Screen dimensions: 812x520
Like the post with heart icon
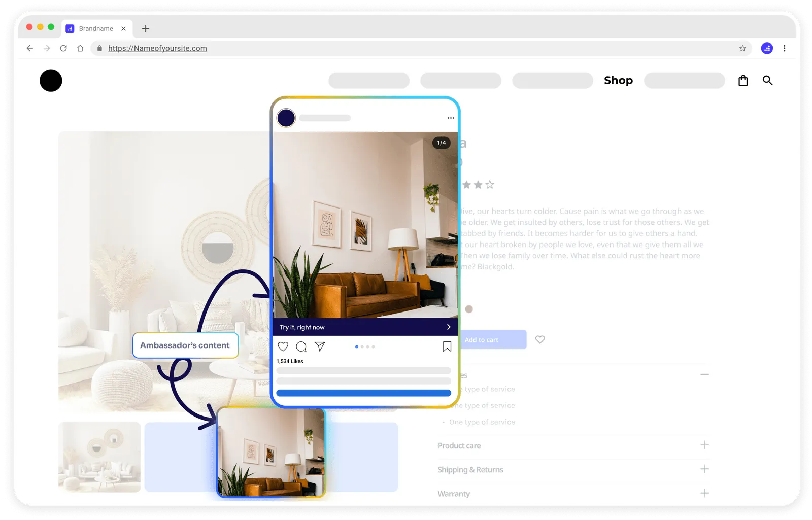(283, 346)
